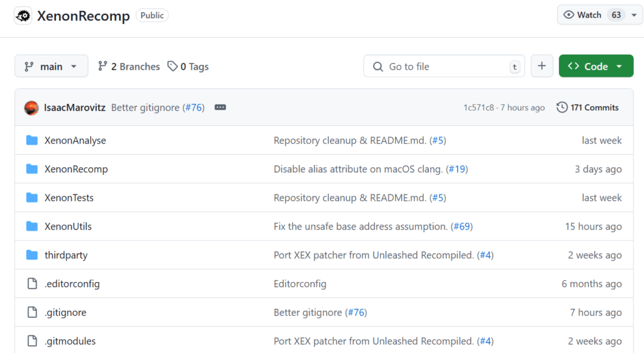Open the .gitmodules file
644x353 pixels.
click(x=70, y=341)
